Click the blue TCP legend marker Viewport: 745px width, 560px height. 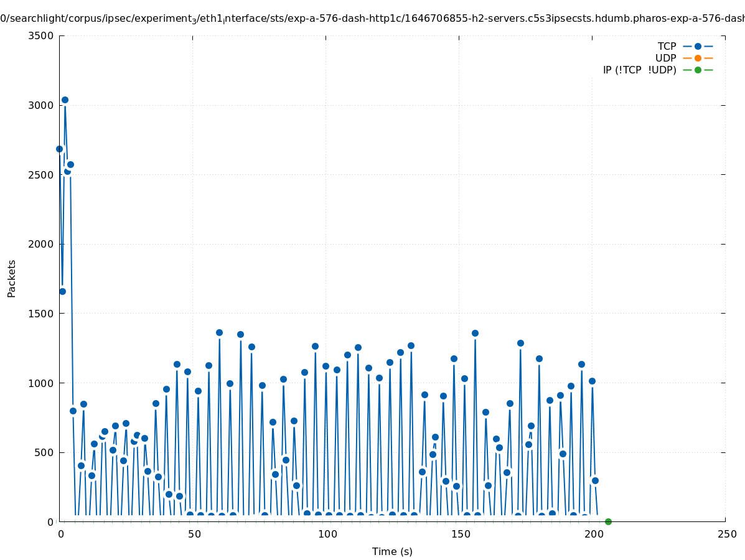698,46
